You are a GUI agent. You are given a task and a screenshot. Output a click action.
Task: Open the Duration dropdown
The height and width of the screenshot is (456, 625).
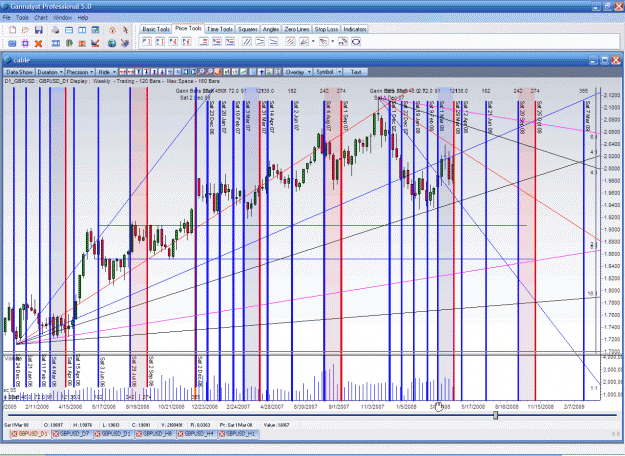(50, 72)
